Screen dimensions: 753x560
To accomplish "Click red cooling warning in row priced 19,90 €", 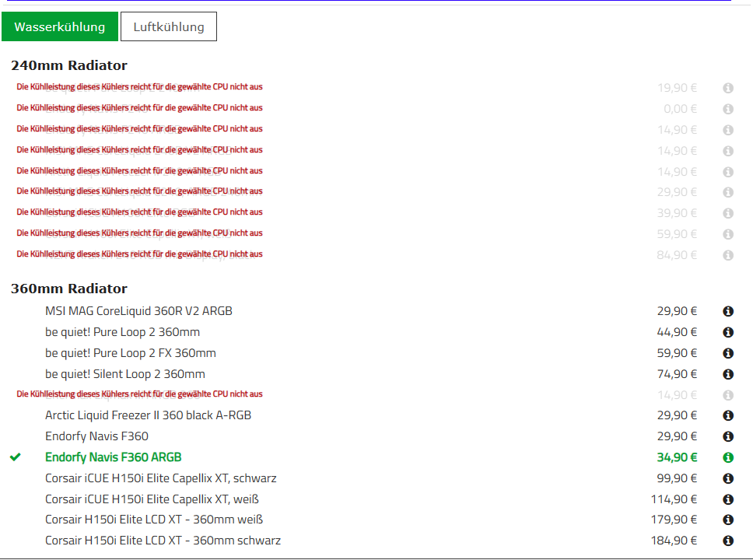I will pyautogui.click(x=140, y=87).
